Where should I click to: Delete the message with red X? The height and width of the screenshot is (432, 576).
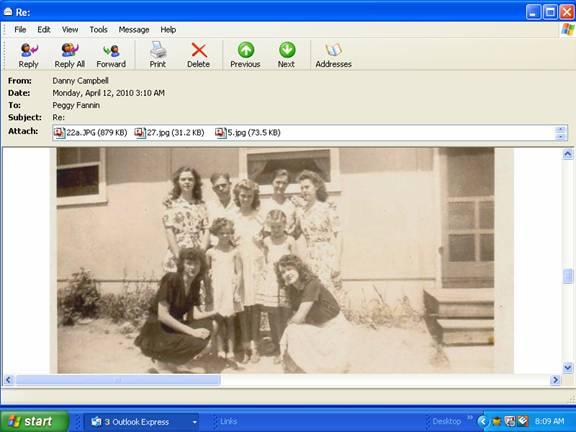pos(198,55)
